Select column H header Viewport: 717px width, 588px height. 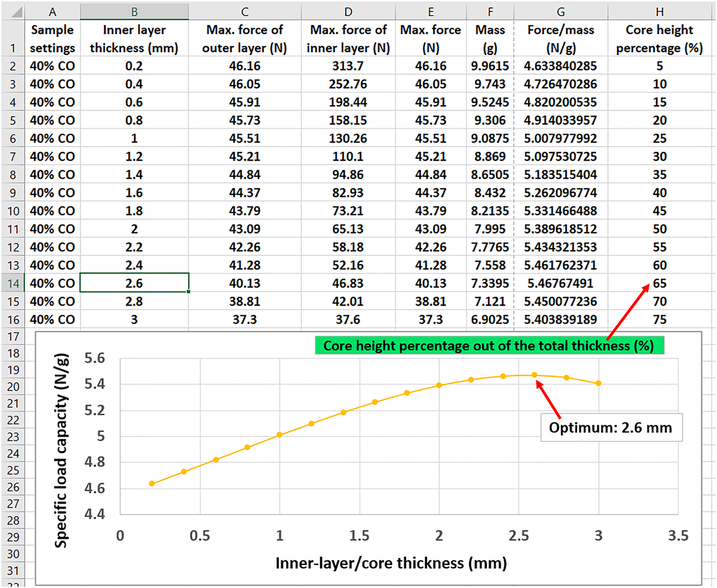point(659,12)
